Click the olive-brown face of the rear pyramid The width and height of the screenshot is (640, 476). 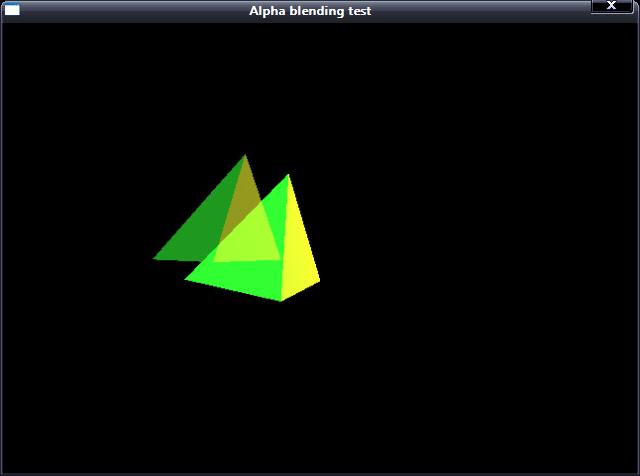pos(248,190)
